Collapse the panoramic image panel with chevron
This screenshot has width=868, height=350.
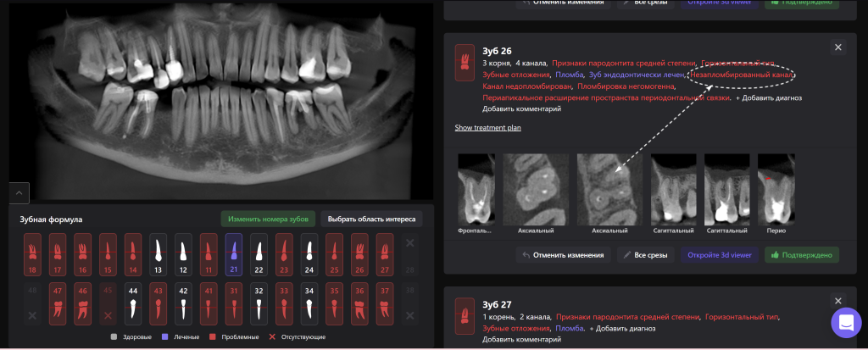click(x=20, y=192)
